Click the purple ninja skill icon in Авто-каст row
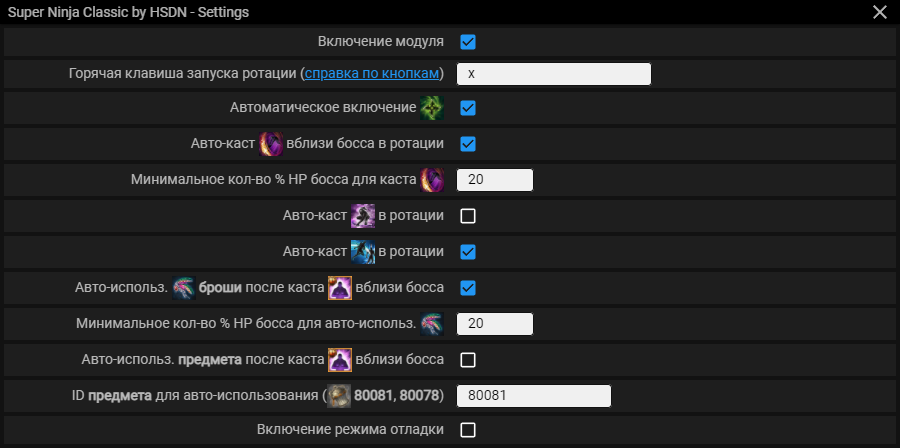Screen dimensions: 900x448 pyautogui.click(x=363, y=216)
